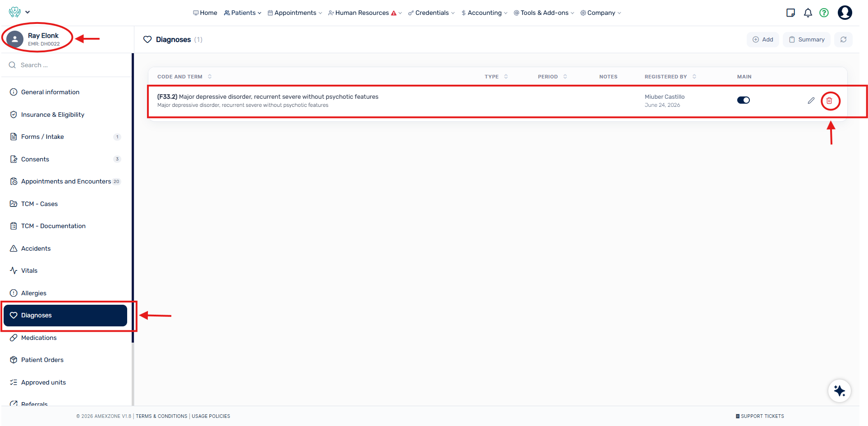Click the Add diagnosis button
Screen dimensions: 868x426
click(x=762, y=40)
